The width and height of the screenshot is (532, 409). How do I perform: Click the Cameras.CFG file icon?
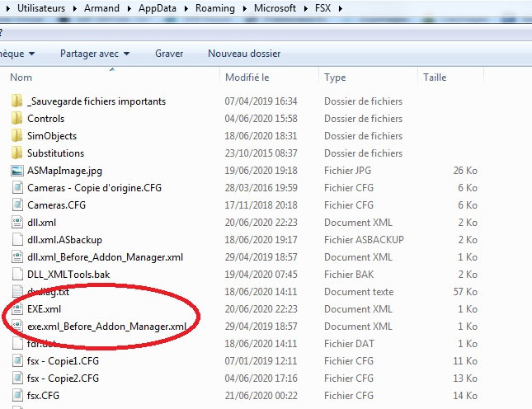point(17,204)
